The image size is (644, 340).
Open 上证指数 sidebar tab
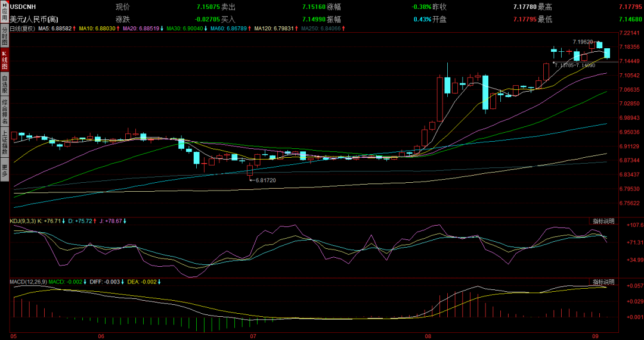4,142
